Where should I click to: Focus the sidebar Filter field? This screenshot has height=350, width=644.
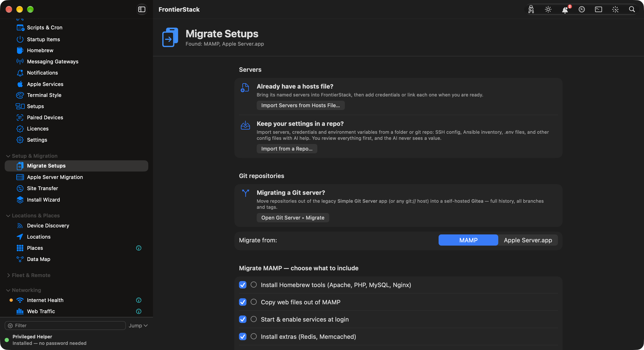(65, 326)
